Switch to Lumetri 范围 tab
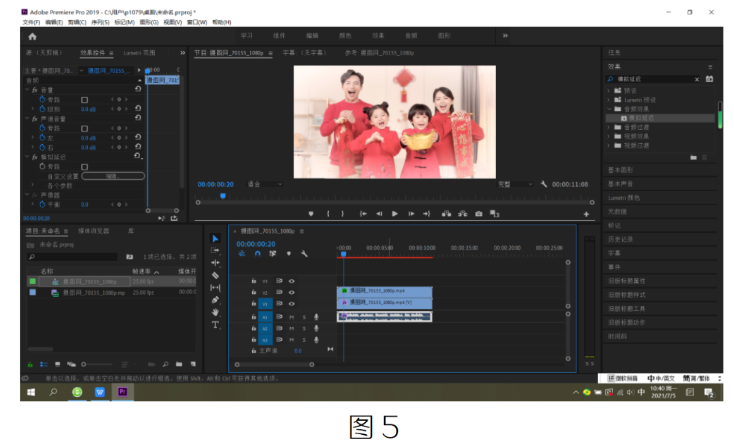 coord(139,53)
